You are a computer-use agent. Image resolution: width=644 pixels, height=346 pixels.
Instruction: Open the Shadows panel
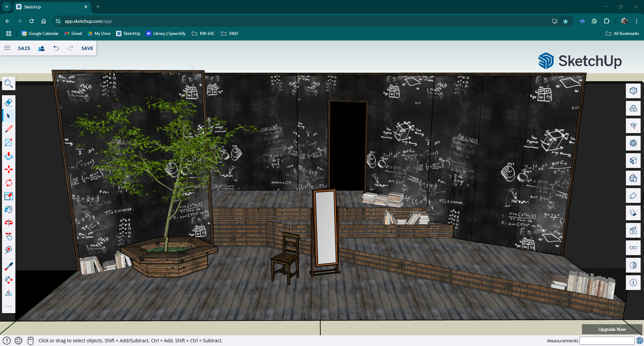tap(633, 213)
